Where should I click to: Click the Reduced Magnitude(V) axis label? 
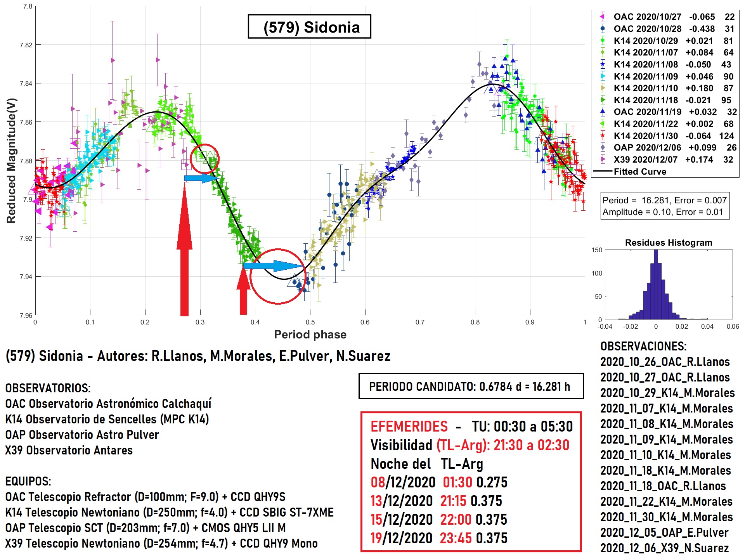click(x=11, y=161)
